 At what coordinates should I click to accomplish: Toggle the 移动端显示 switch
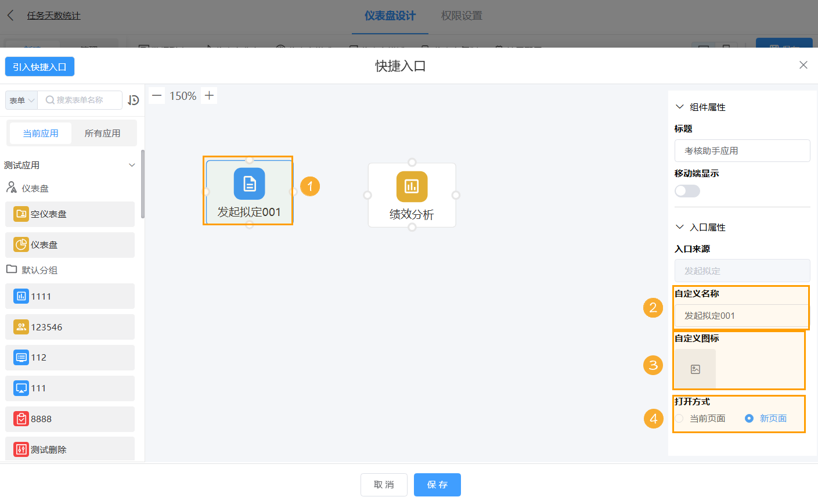point(687,191)
